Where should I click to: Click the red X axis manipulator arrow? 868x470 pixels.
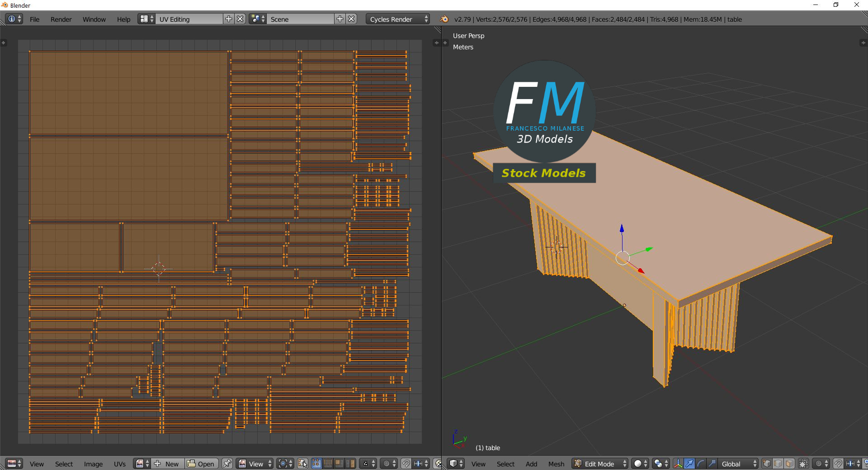coord(641,271)
